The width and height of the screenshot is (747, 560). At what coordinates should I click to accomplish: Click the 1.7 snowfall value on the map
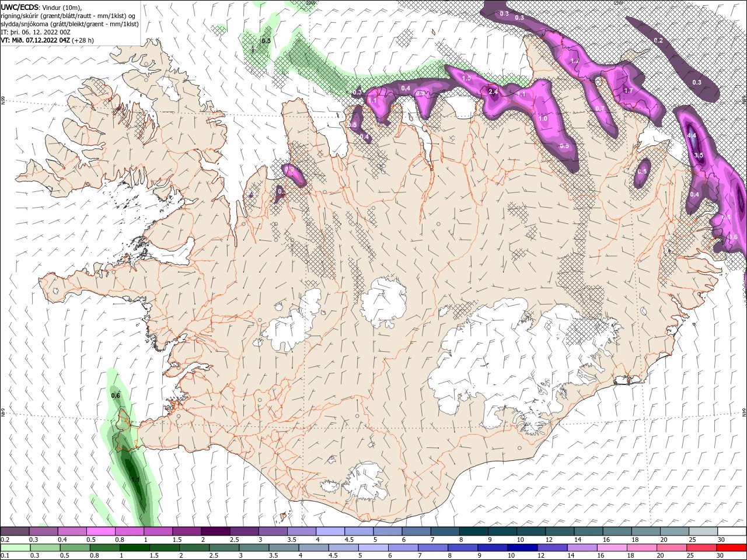pos(629,91)
